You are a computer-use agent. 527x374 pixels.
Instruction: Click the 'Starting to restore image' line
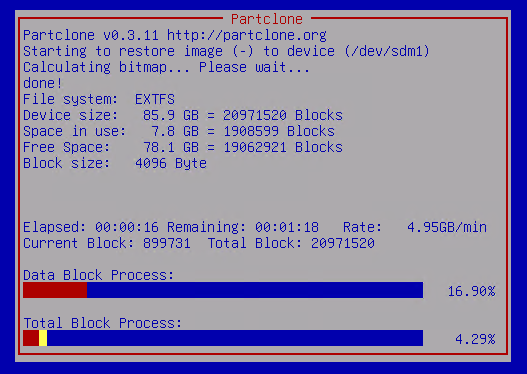(x=226, y=51)
